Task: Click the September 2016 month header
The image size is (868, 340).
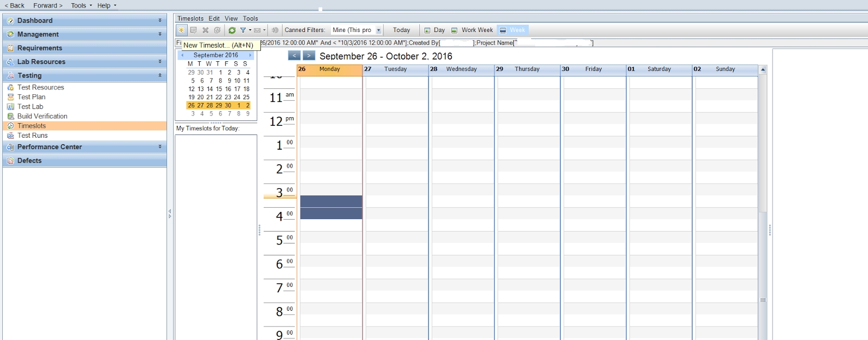Action: (x=216, y=55)
